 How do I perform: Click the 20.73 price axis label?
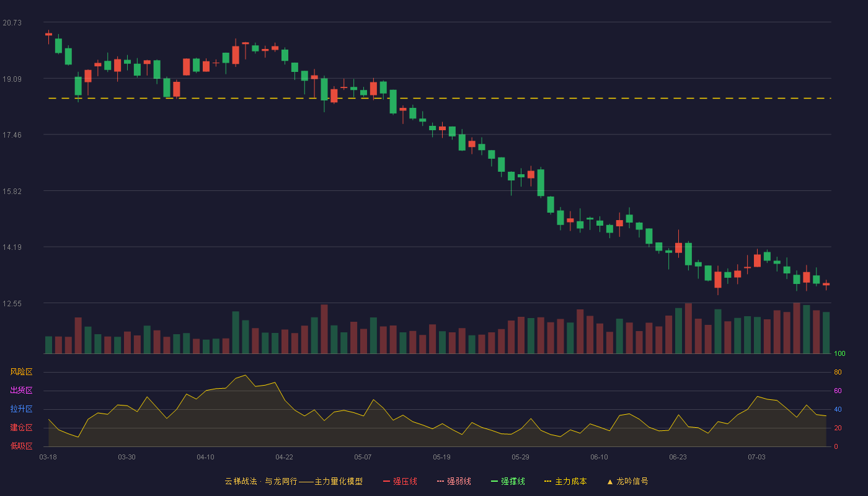tap(12, 23)
